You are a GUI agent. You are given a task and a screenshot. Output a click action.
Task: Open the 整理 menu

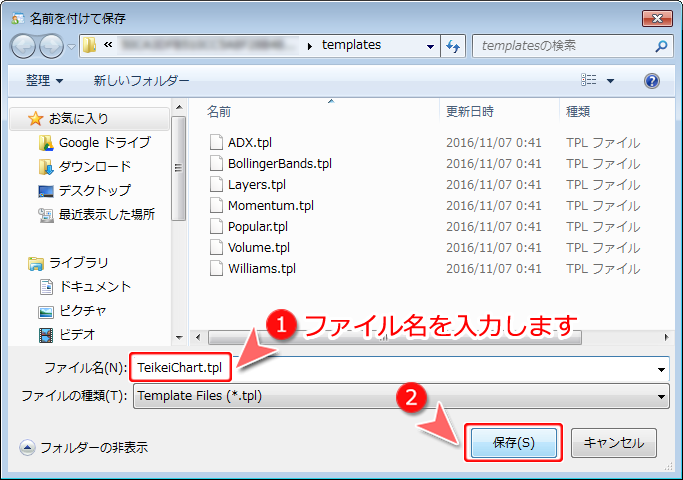44,81
